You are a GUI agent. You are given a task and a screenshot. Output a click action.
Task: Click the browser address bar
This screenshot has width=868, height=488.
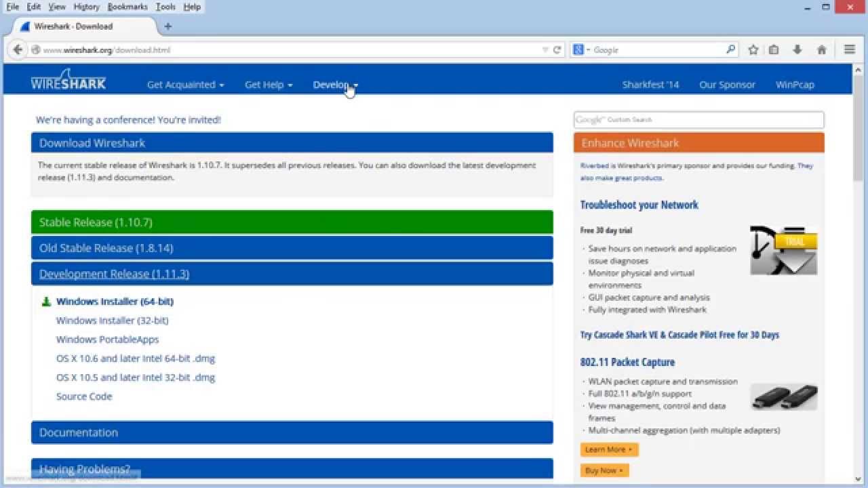pyautogui.click(x=292, y=49)
